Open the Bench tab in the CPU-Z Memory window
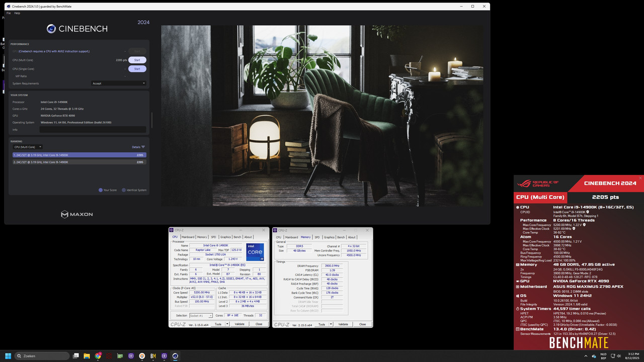This screenshot has height=362, width=644. (x=341, y=237)
